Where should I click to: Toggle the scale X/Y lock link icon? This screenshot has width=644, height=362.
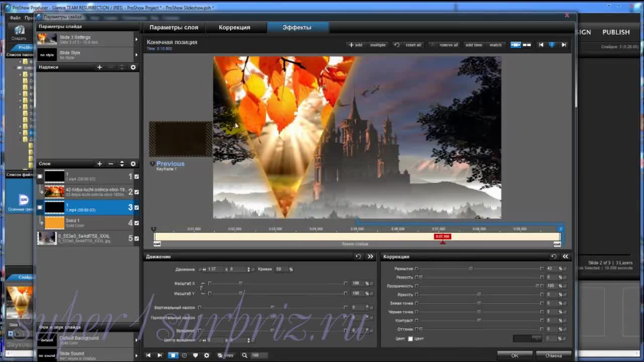tap(202, 288)
